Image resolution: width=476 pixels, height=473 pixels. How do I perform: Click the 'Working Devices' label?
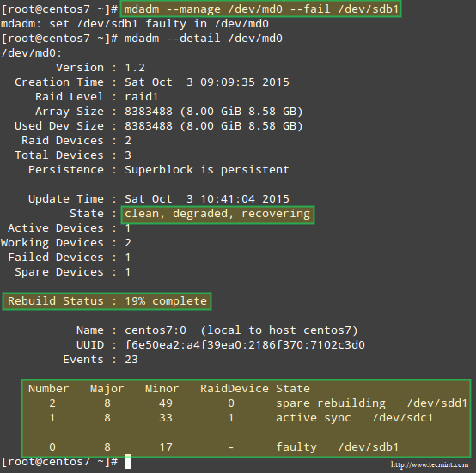point(52,243)
